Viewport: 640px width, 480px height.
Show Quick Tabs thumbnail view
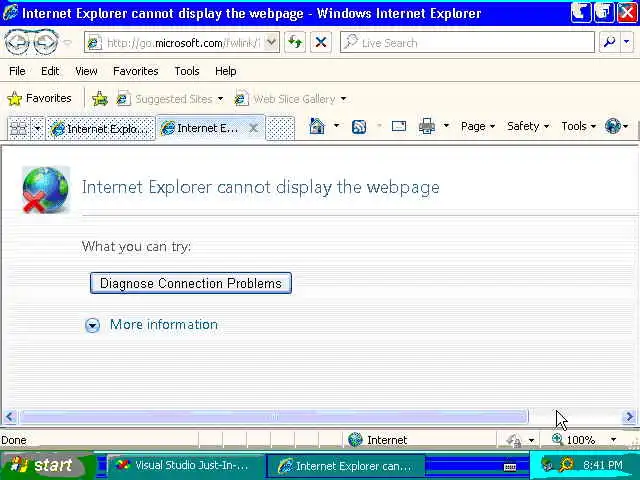19,129
